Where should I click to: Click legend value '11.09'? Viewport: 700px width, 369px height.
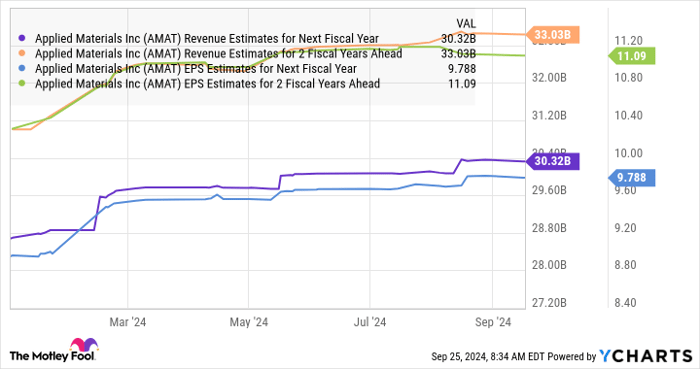(x=462, y=83)
